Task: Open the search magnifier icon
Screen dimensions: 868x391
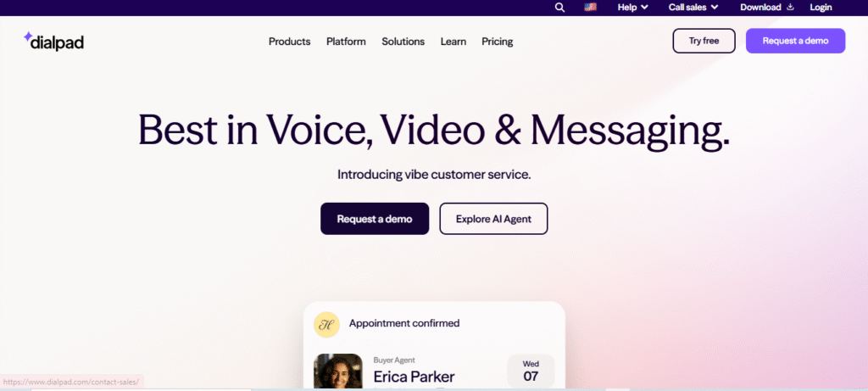Action: tap(559, 7)
